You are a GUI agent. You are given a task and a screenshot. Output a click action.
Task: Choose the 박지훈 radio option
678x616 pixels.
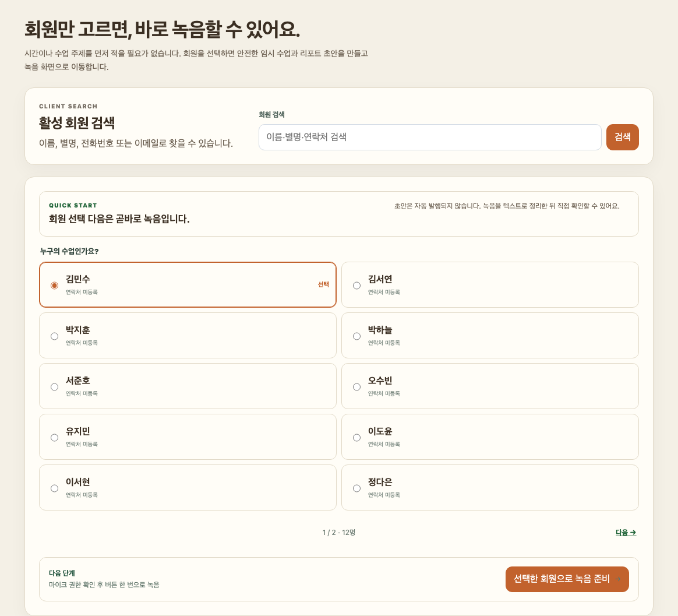(x=55, y=336)
